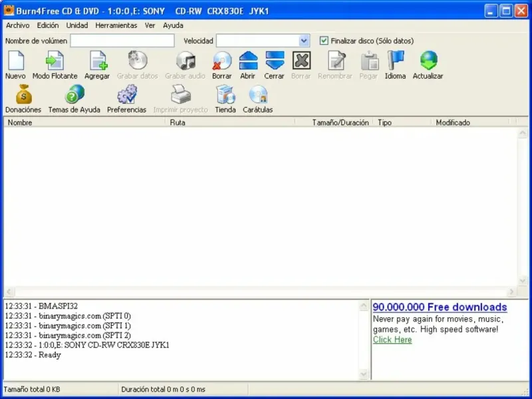The height and width of the screenshot is (399, 532).
Task: Sort by the Tamaño/Duración column header
Action: (334, 122)
